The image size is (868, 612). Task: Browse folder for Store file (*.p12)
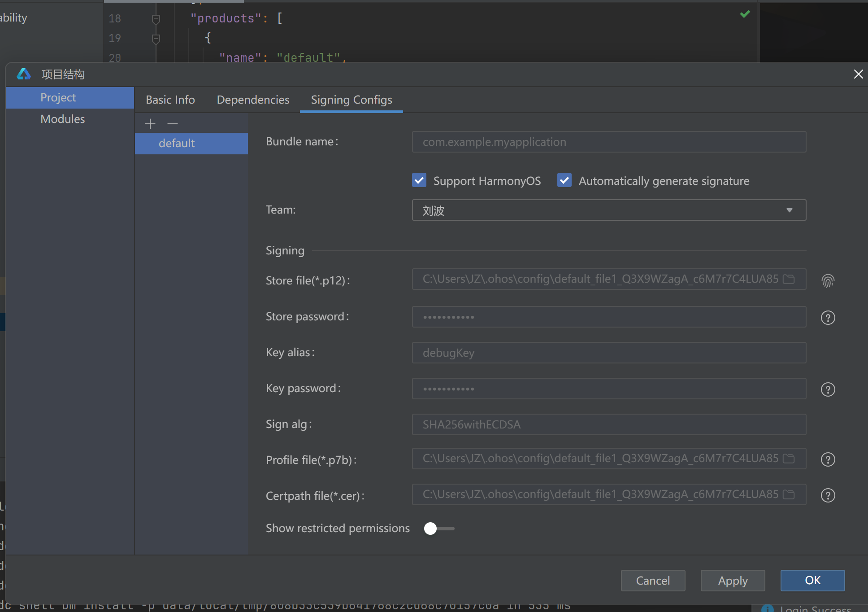(x=789, y=279)
